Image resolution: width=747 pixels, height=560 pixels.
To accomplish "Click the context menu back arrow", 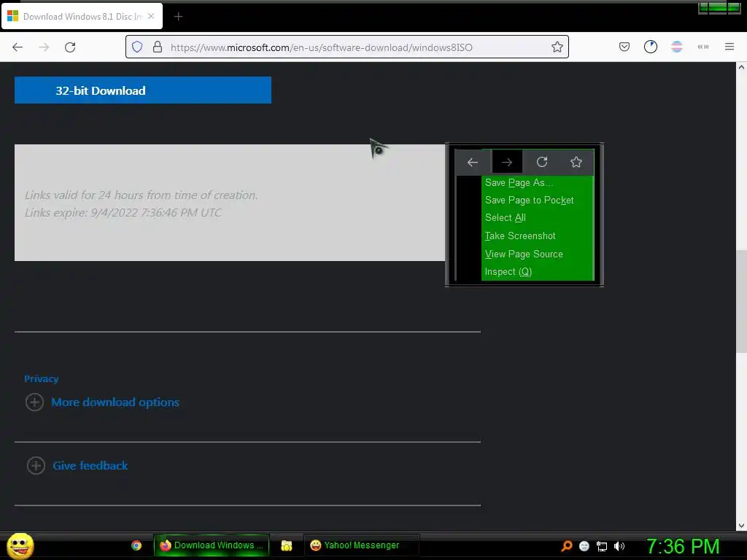I will 473,163.
